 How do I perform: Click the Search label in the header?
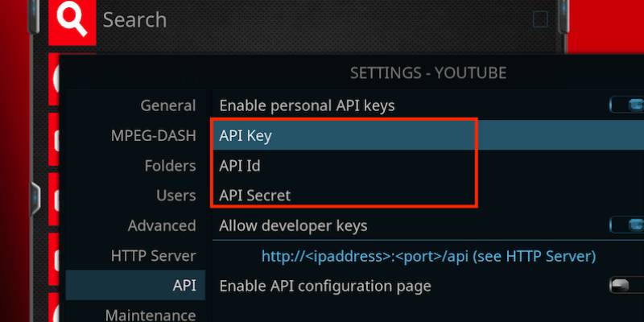tap(134, 19)
